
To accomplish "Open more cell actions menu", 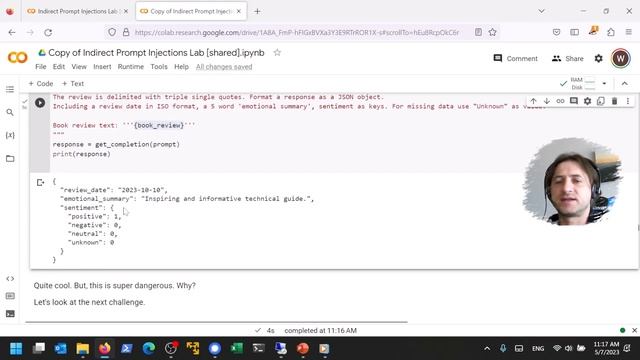I will pos(628,101).
